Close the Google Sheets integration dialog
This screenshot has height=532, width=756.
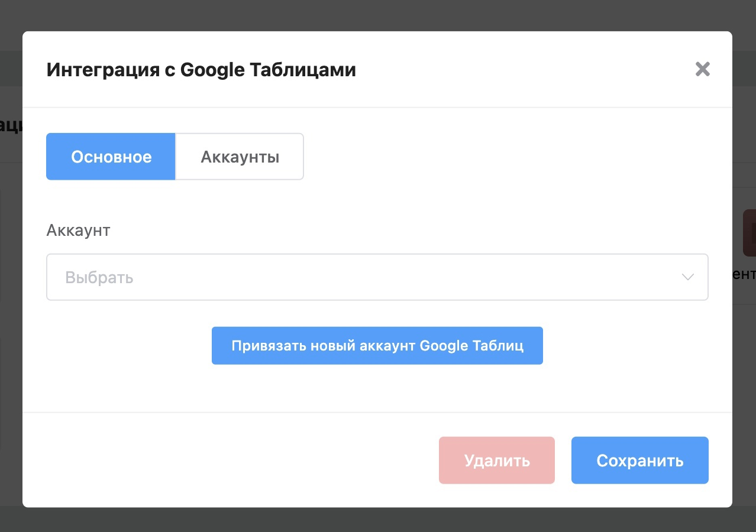702,70
